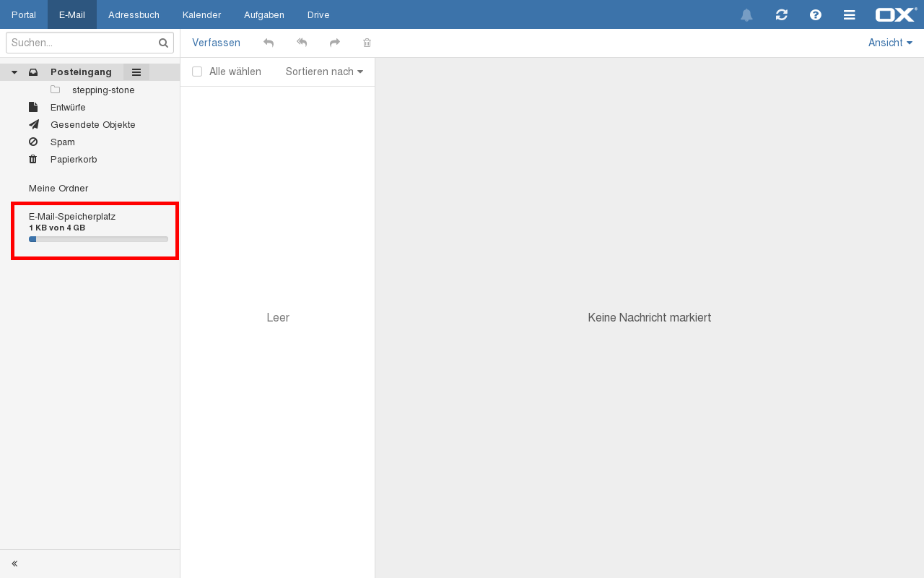This screenshot has height=578, width=924.
Task: Switch to the Kalender tab
Action: pyautogui.click(x=201, y=15)
